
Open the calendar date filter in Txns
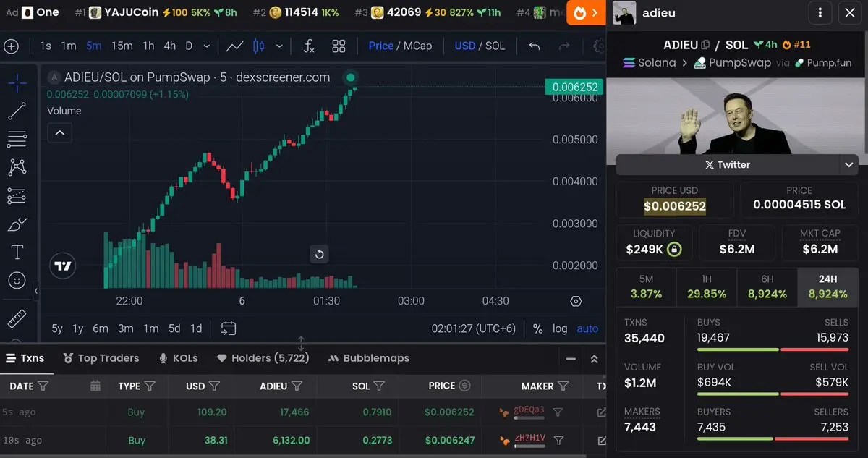(x=95, y=386)
